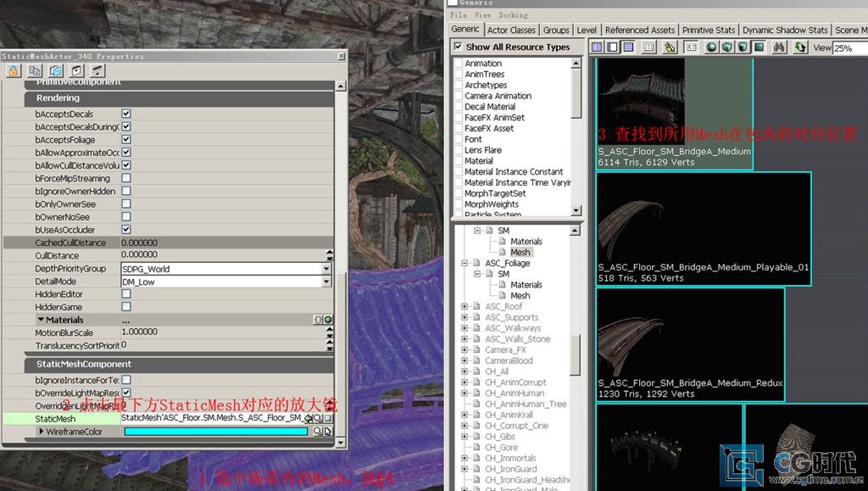
Task: Open DepthPriorityGroup SDPG_World dropdown
Action: click(326, 269)
